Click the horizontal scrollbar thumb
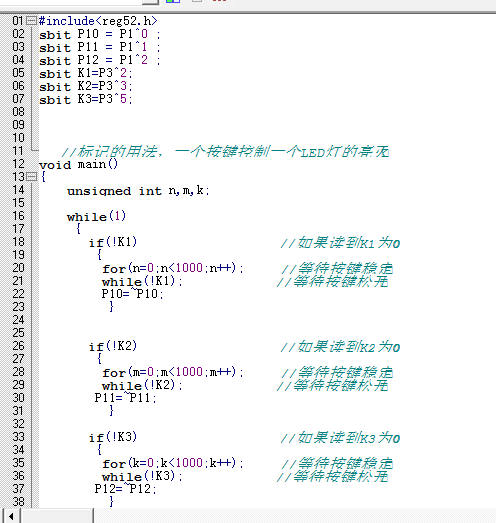496x523 pixels. click(x=57, y=516)
